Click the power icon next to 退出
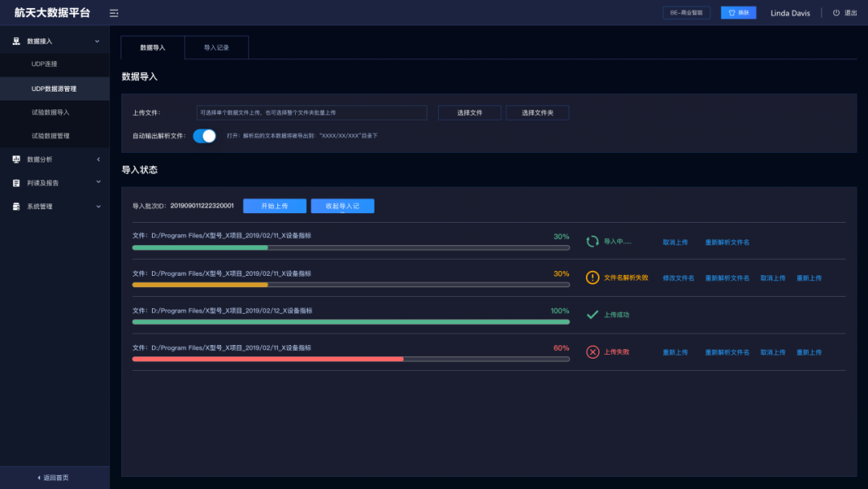868x489 pixels. pos(837,13)
